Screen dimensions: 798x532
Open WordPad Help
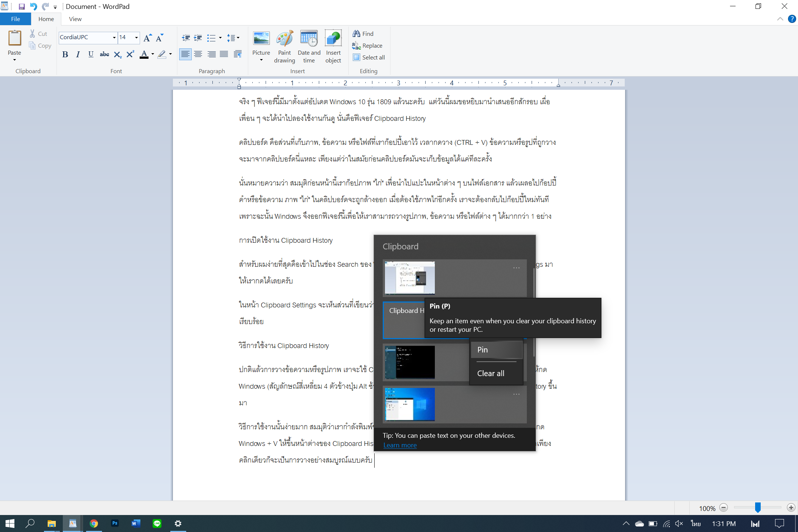click(792, 19)
